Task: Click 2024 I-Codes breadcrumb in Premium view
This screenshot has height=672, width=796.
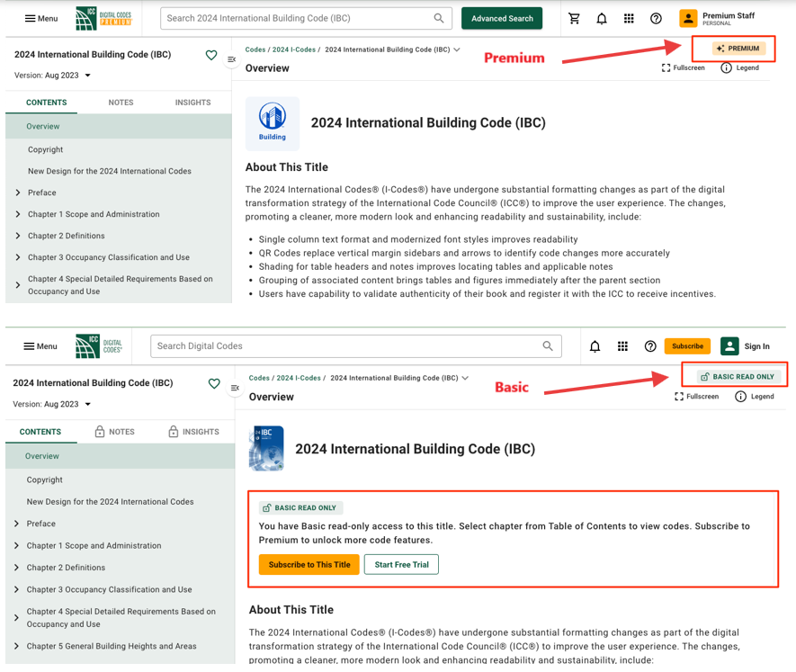Action: 293,49
